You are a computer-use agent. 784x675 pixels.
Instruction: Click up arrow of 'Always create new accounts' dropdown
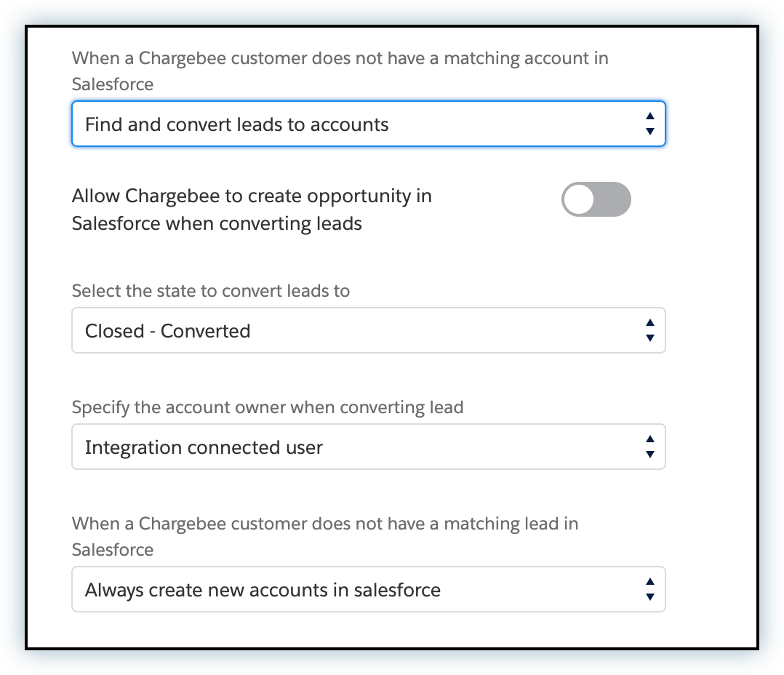(x=650, y=581)
